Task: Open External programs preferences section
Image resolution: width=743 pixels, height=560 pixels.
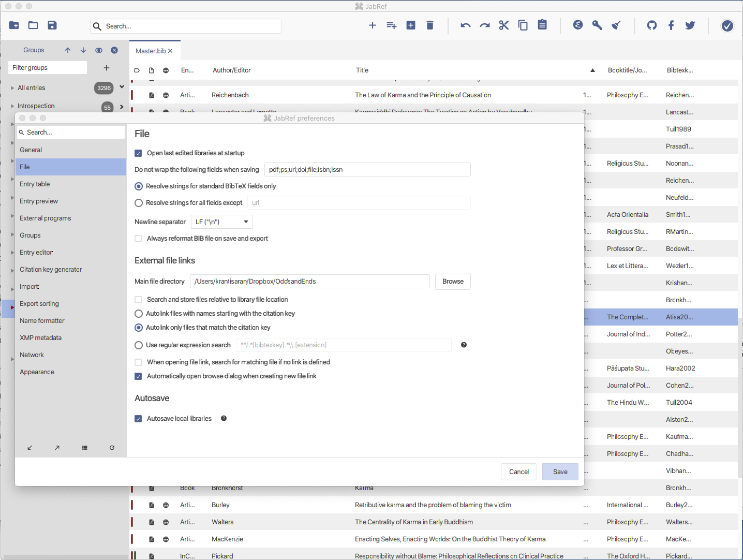Action: click(71, 218)
